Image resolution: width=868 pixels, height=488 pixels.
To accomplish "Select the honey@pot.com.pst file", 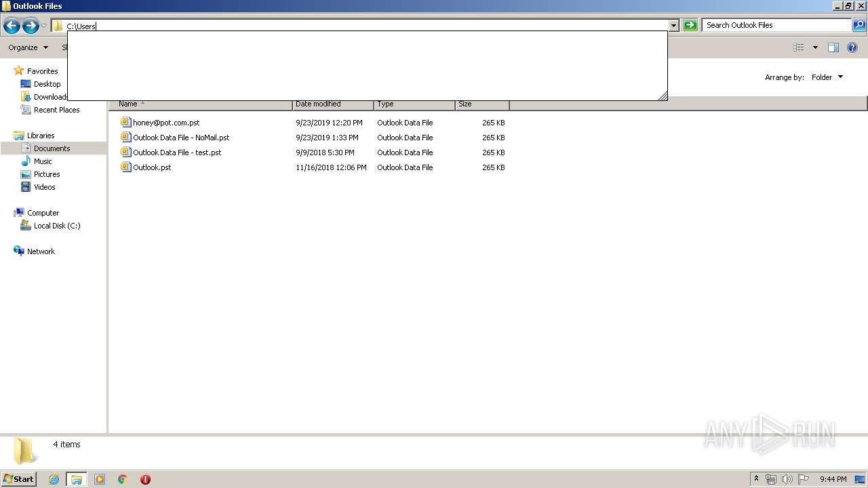I will point(166,123).
